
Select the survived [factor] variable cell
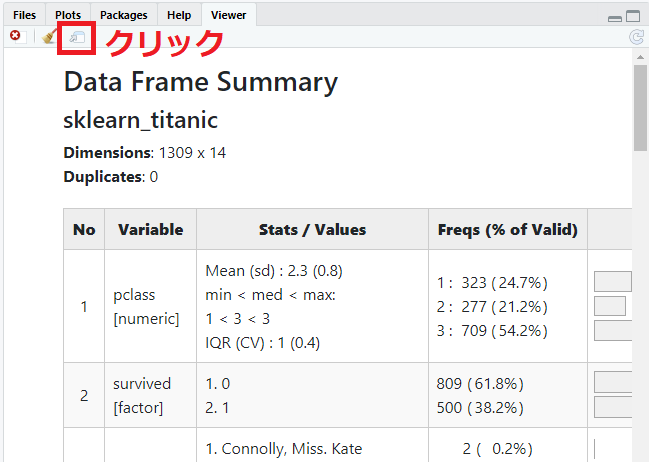tap(142, 395)
